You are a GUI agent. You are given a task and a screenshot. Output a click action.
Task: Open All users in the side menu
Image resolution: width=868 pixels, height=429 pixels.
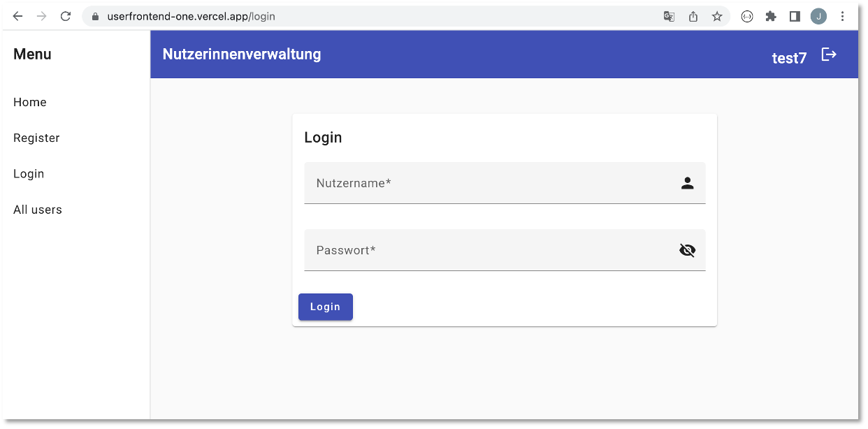click(38, 210)
